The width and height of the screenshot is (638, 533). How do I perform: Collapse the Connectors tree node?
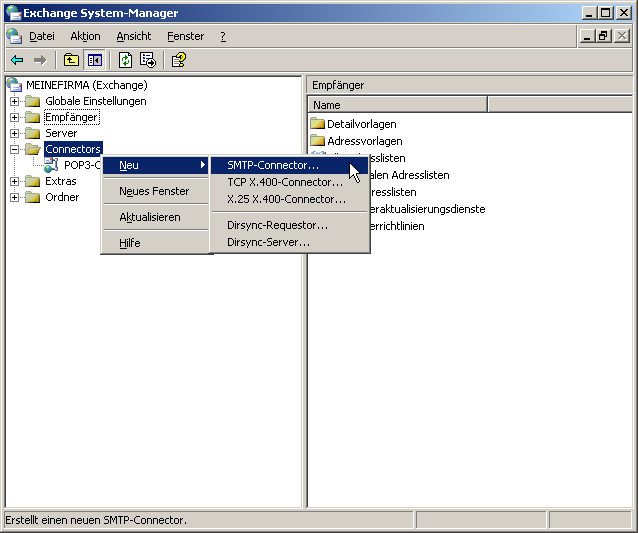click(14, 149)
